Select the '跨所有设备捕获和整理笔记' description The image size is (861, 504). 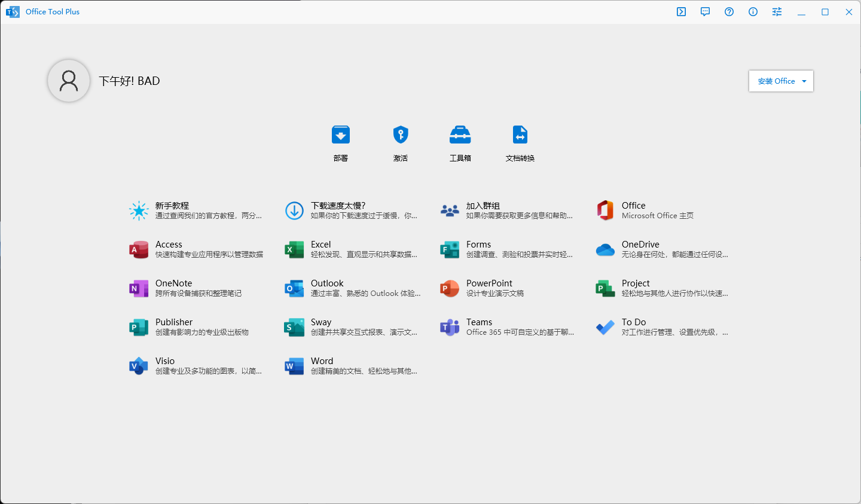(199, 294)
